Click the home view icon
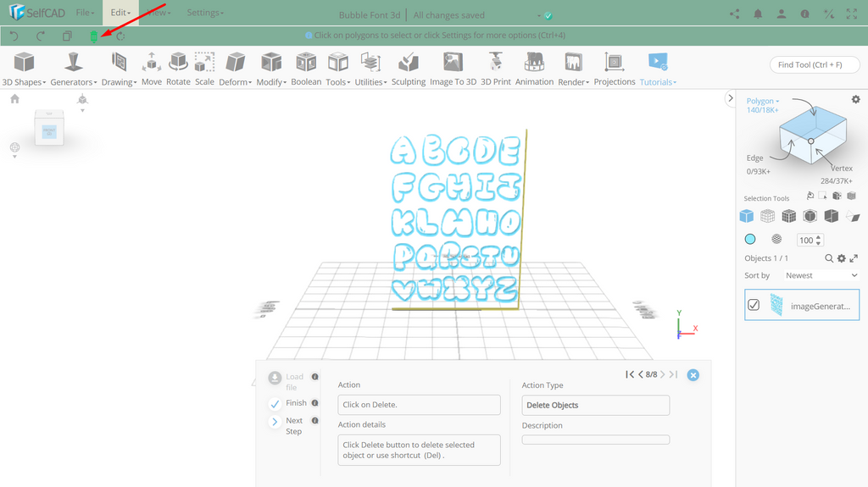This screenshot has width=868, height=487. click(x=15, y=98)
